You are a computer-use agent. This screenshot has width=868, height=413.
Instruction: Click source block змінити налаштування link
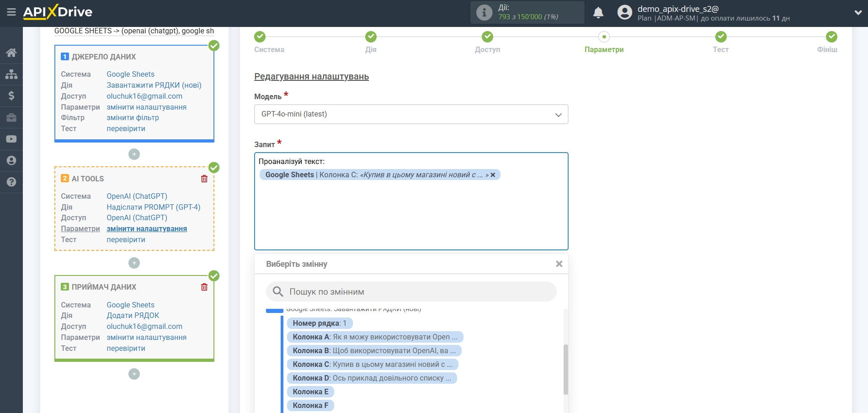click(x=146, y=107)
